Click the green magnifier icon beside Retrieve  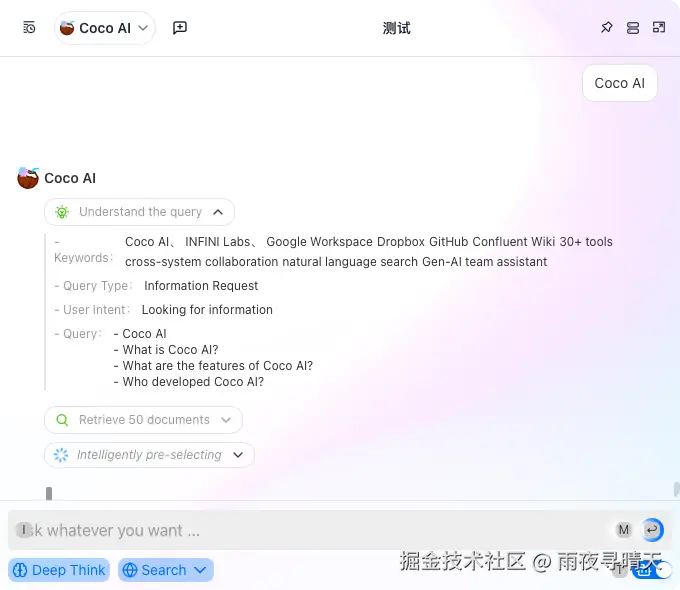pos(62,420)
